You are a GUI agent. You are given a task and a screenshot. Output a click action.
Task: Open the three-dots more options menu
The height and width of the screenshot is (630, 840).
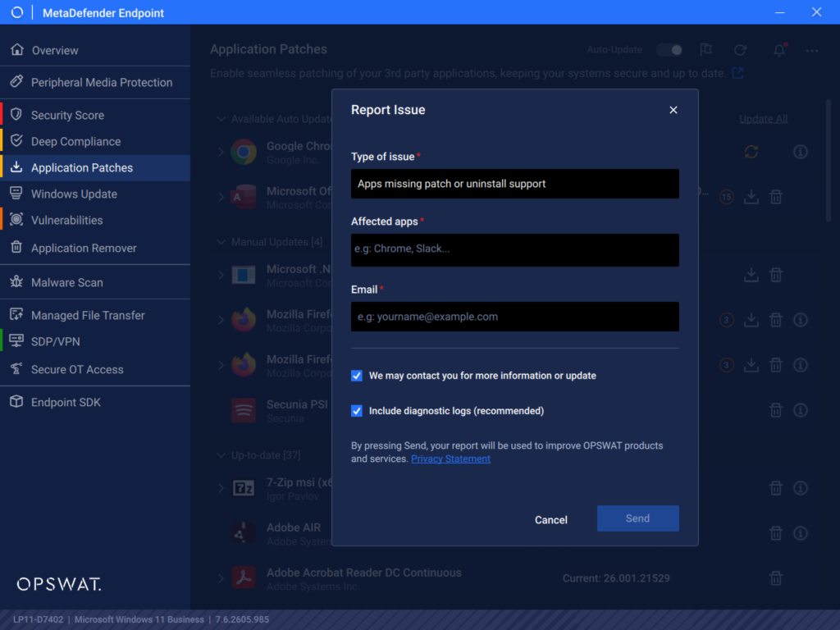click(x=812, y=50)
